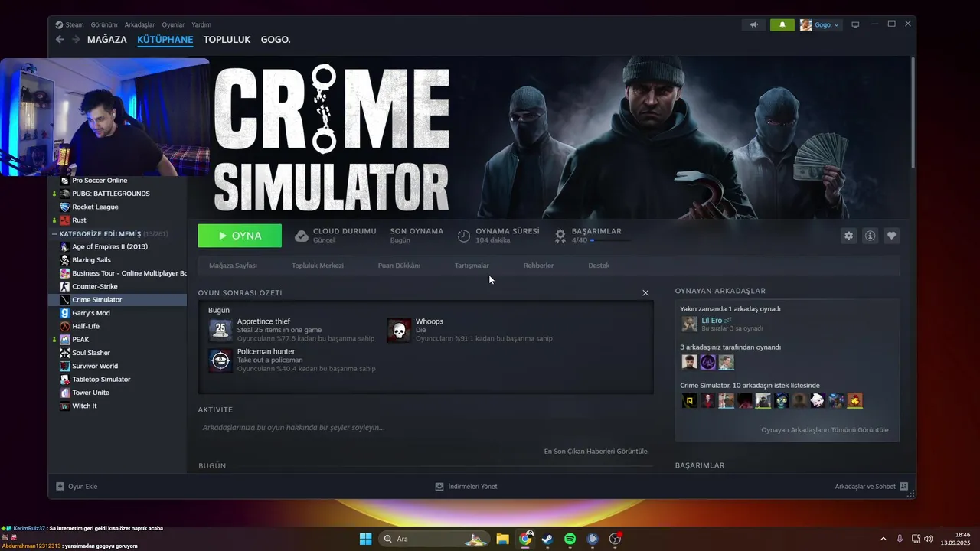Click the Cloud Durumu cloud icon
The image size is (980, 551).
pos(302,236)
